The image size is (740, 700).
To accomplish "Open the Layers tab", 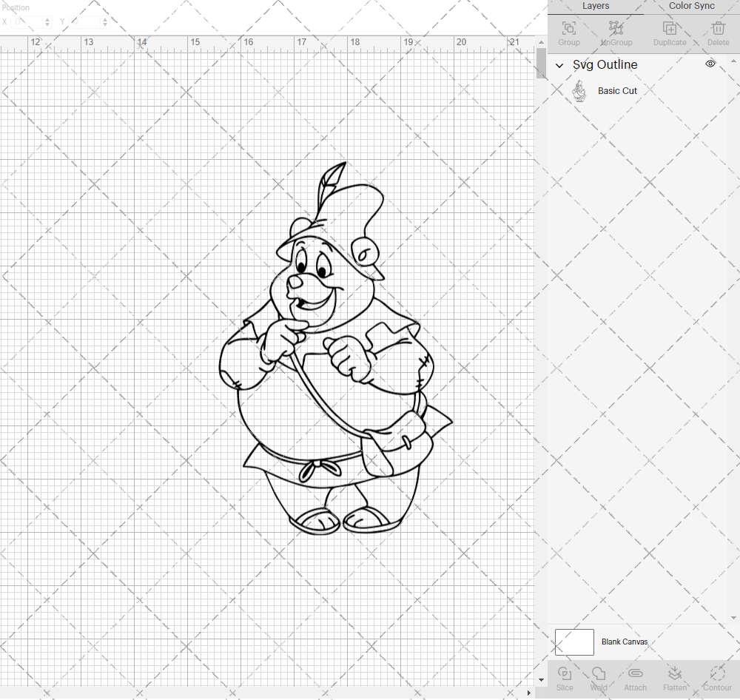I will click(596, 6).
